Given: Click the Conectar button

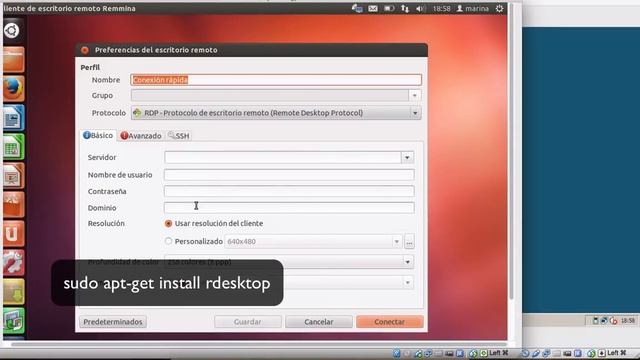Looking at the screenshot, I should tap(390, 322).
